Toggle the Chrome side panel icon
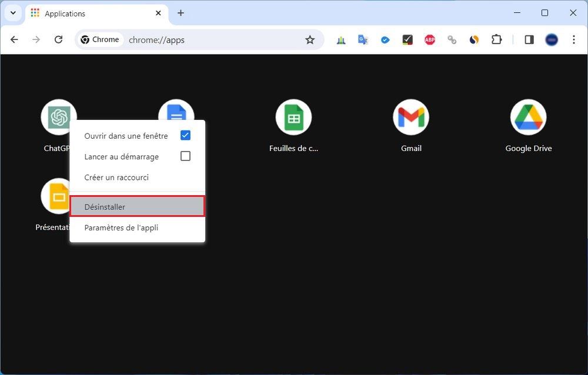Viewport: 588px width, 375px height. 529,40
